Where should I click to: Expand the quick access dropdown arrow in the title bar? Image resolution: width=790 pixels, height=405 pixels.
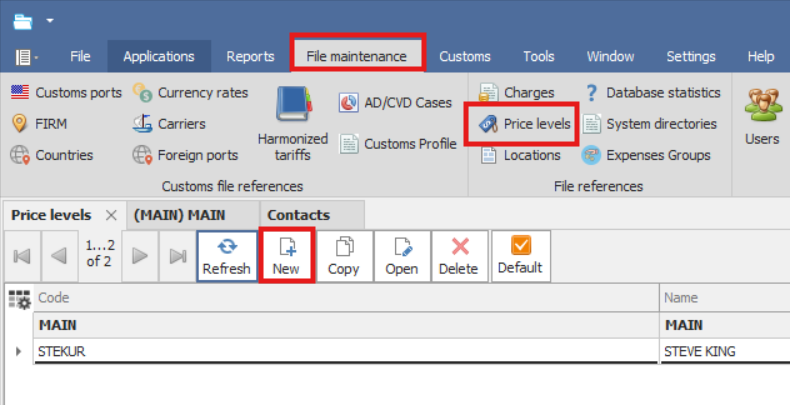50,19
